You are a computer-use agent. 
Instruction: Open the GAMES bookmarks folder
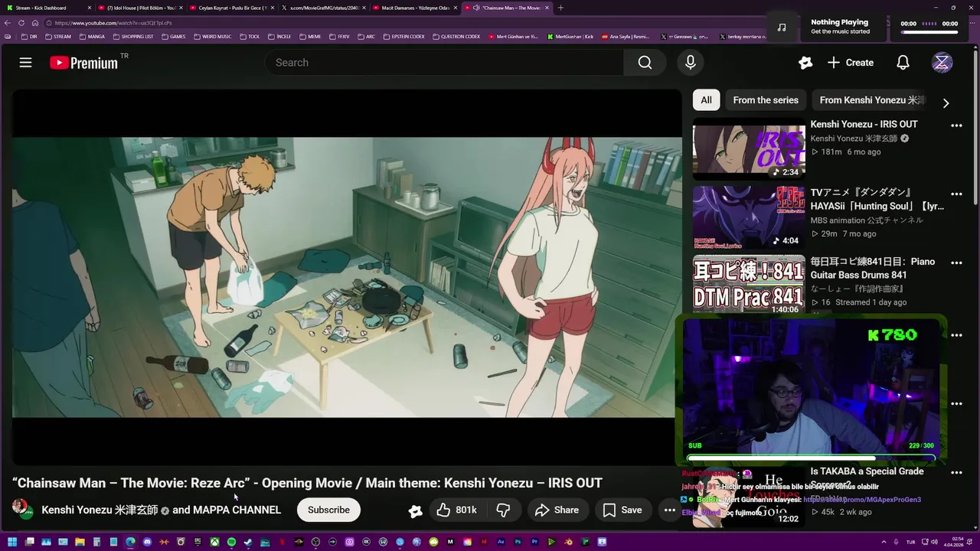coord(173,37)
